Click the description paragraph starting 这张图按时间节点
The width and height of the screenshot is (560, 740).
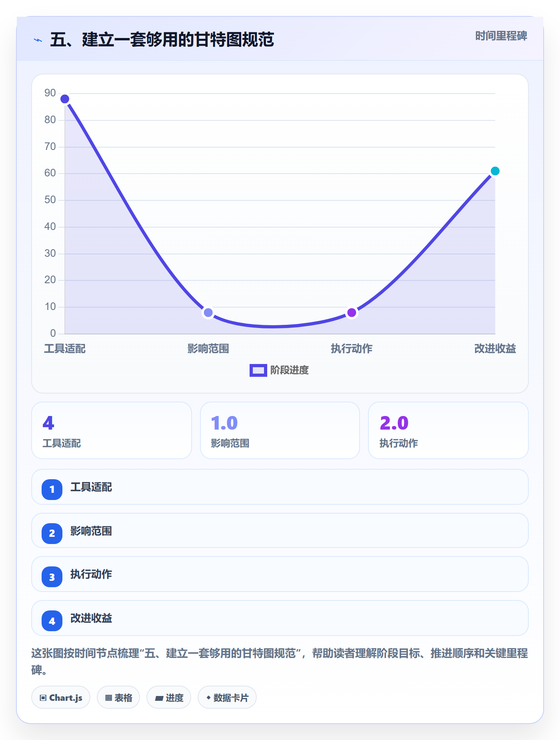pyautogui.click(x=280, y=662)
